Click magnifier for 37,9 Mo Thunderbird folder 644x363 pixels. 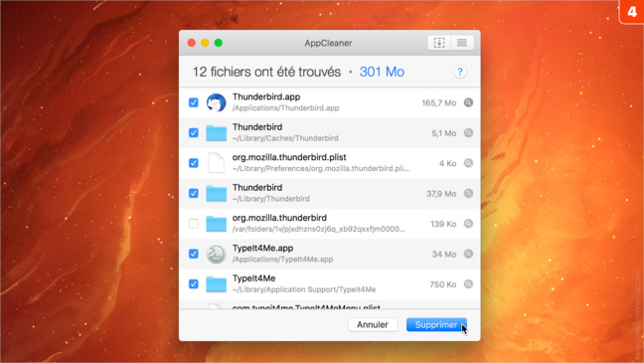tap(468, 193)
